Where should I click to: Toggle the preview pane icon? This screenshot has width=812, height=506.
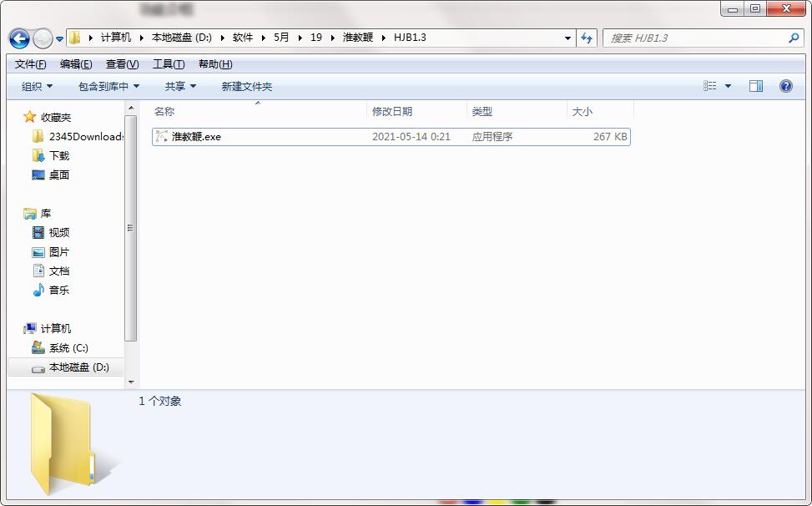(756, 86)
